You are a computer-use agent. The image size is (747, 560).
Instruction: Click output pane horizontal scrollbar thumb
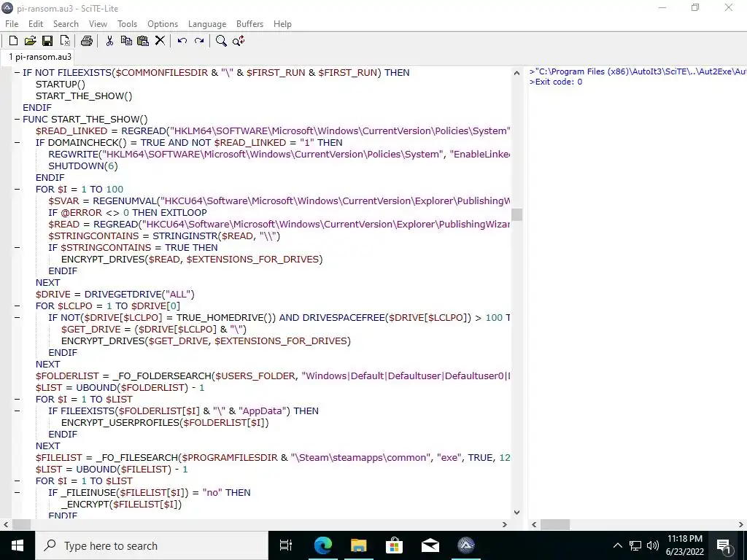pyautogui.click(x=554, y=524)
